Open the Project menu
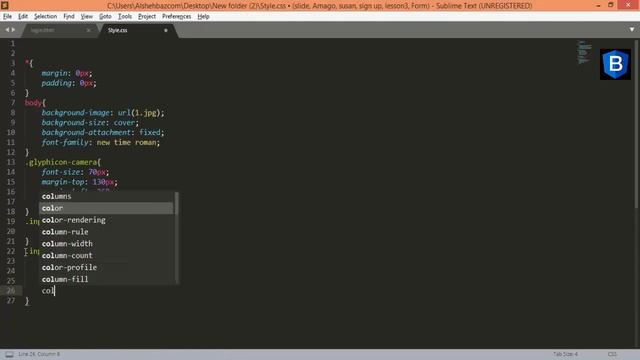The width and height of the screenshot is (640, 360). 147,16
